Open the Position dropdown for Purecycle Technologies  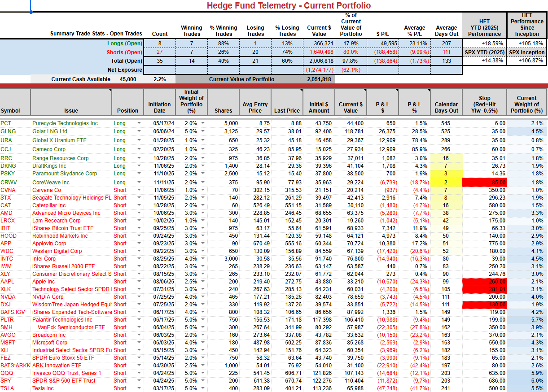(x=139, y=123)
